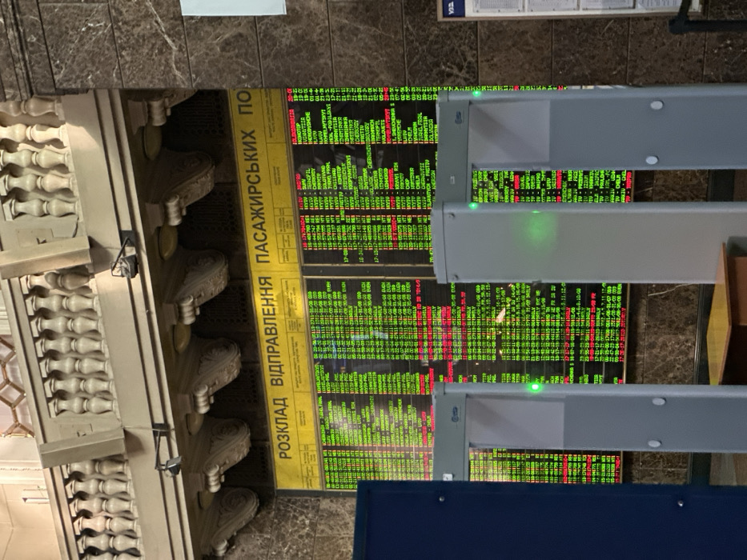This screenshot has height=560, width=747.
Task: Click the spotlight mounted beside РОЗКЛАД
Action: click(167, 450)
